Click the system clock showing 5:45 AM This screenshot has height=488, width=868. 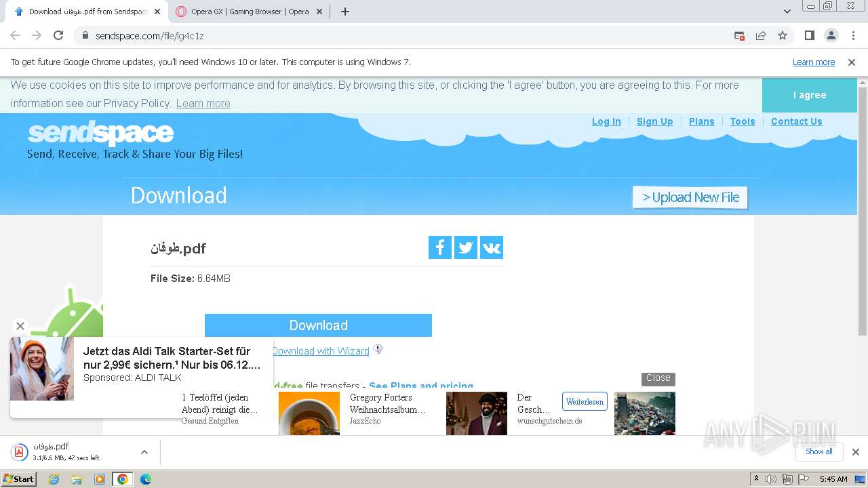(x=833, y=479)
